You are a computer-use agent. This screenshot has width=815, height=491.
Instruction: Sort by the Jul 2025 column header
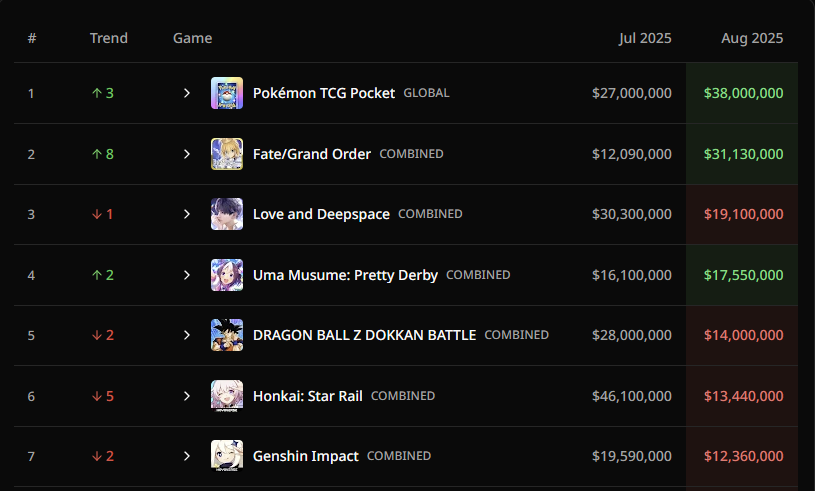[645, 38]
